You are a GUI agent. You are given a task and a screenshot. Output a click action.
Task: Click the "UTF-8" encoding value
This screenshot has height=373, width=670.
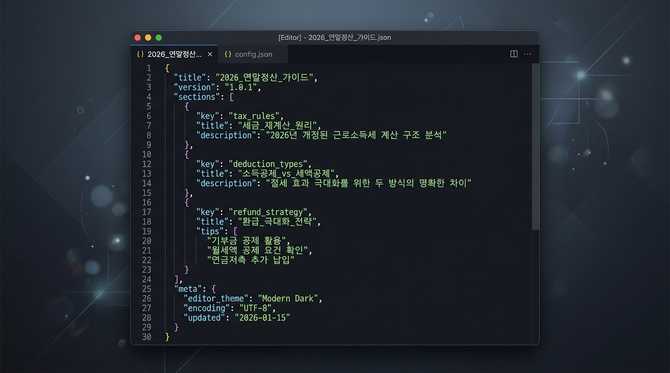(x=256, y=308)
